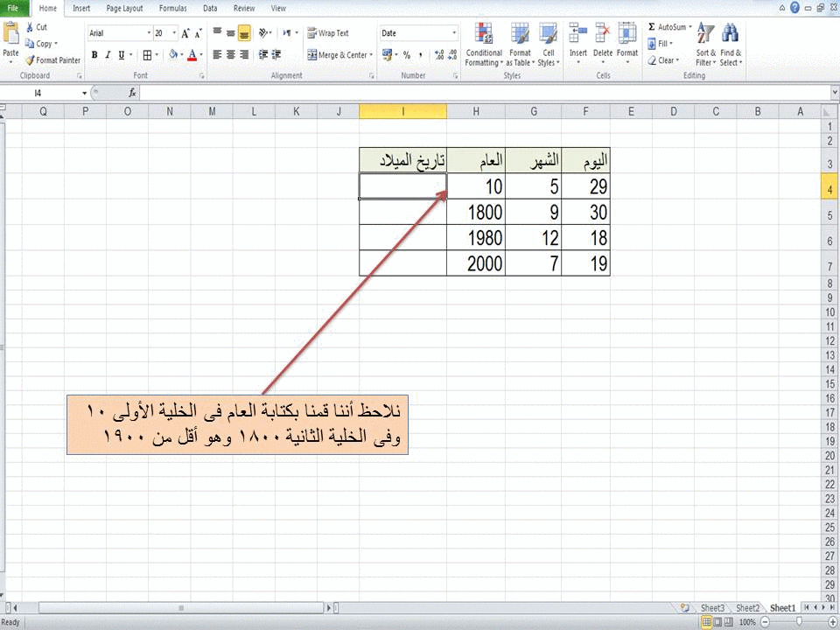
Task: Click Increase Decimal icon
Action: (x=439, y=54)
